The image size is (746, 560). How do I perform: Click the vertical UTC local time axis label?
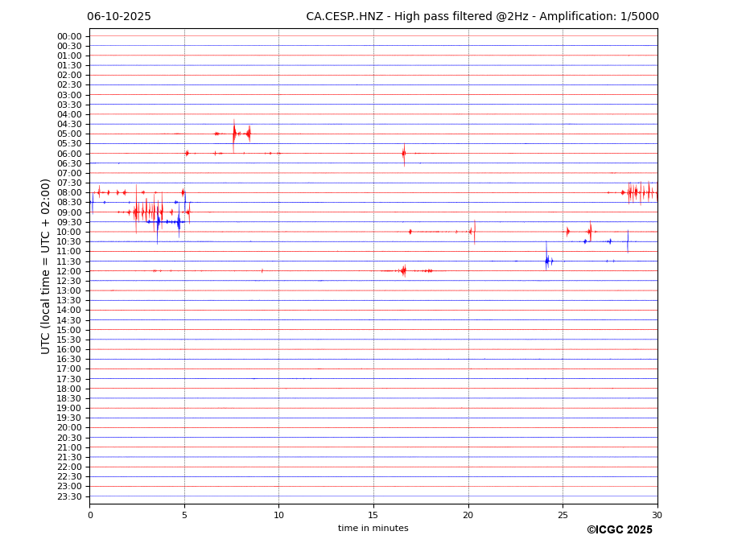click(x=47, y=266)
